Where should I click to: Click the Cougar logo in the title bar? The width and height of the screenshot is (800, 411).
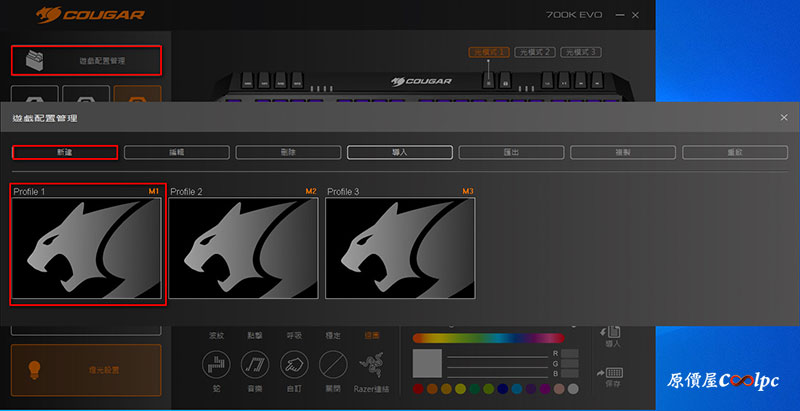point(90,15)
